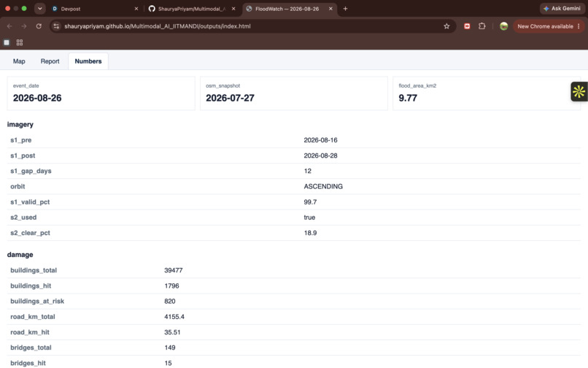Click the first bookmark icon in bookmarks bar
This screenshot has height=368, width=588.
7,42
